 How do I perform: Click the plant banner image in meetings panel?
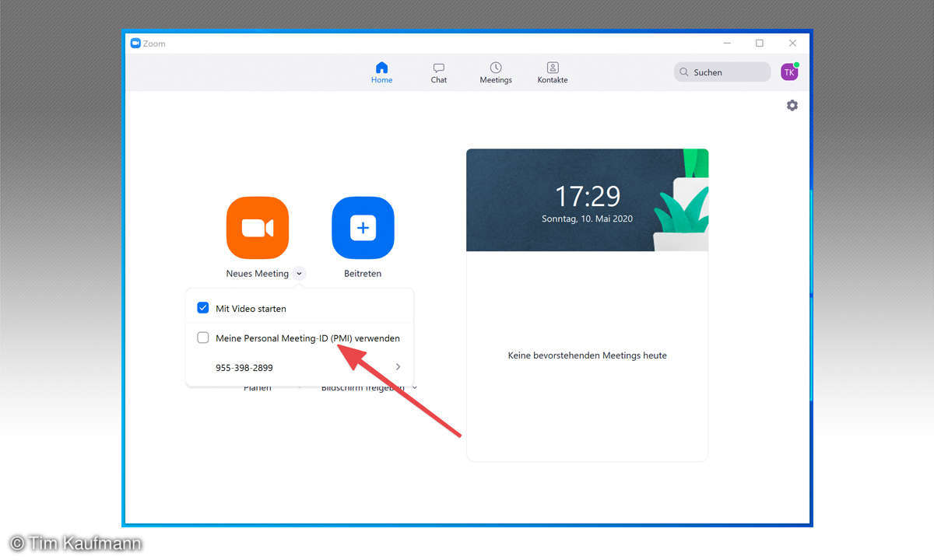coord(588,200)
